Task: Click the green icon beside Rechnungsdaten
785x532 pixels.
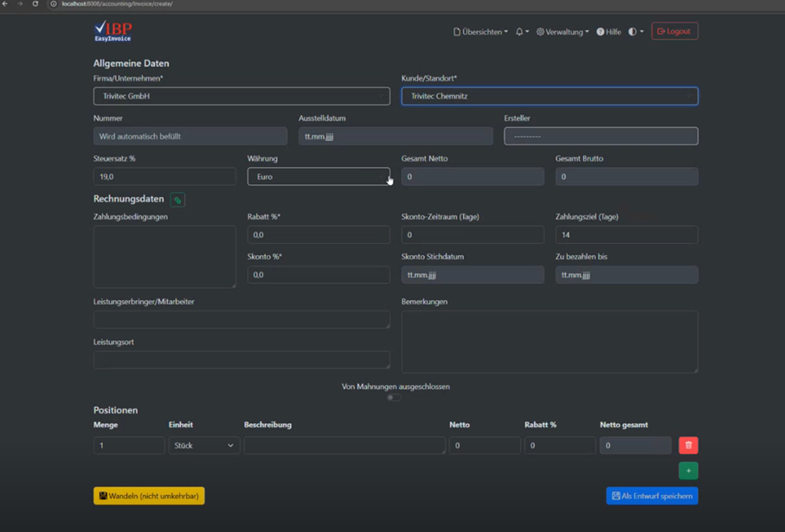Action: pos(177,200)
